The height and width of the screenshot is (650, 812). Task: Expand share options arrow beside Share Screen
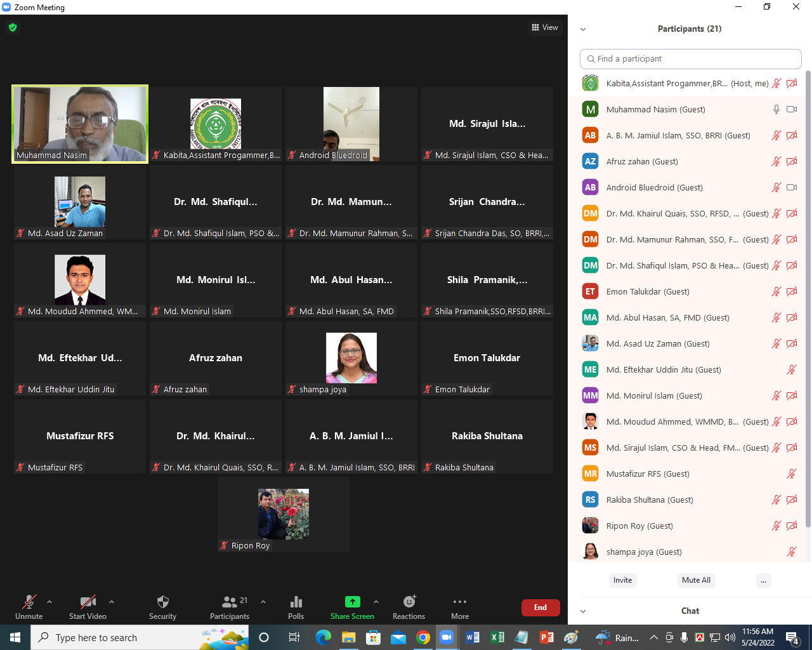pos(376,602)
